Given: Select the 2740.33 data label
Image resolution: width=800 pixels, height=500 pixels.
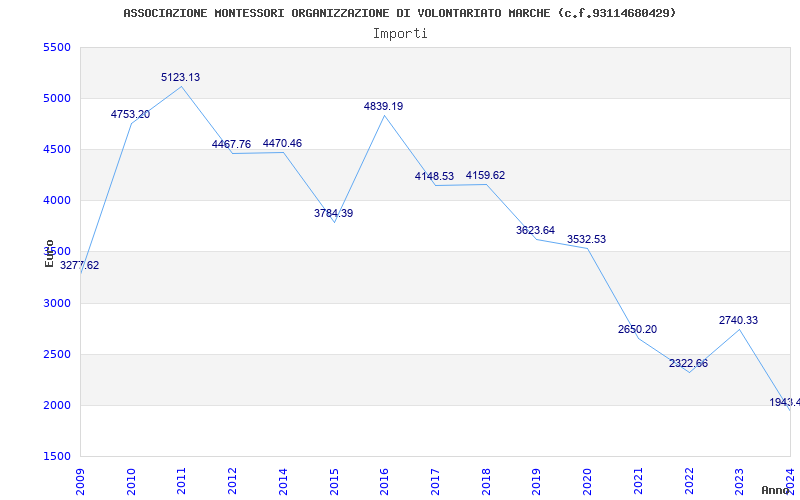Looking at the screenshot, I should (738, 320).
